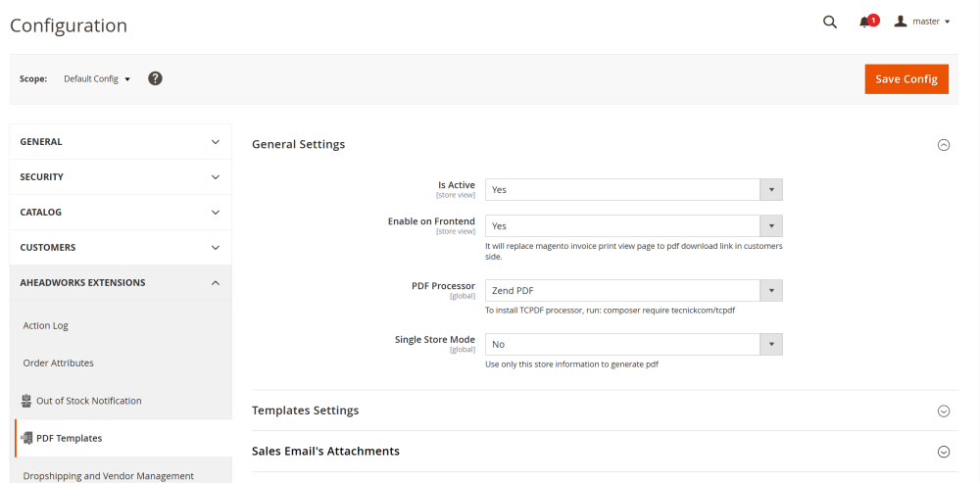Click the PDF Templates sidebar icon

coord(26,438)
